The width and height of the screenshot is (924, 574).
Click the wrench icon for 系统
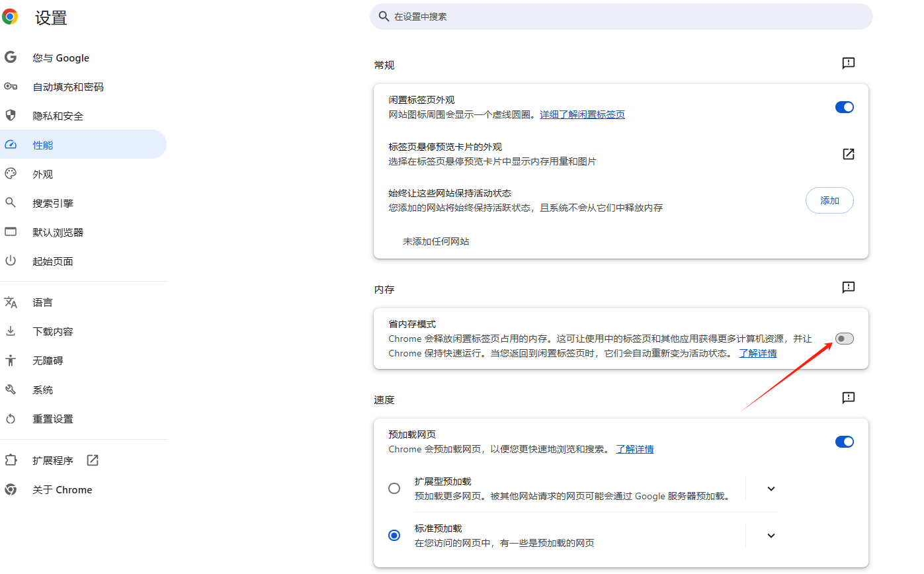click(x=10, y=389)
